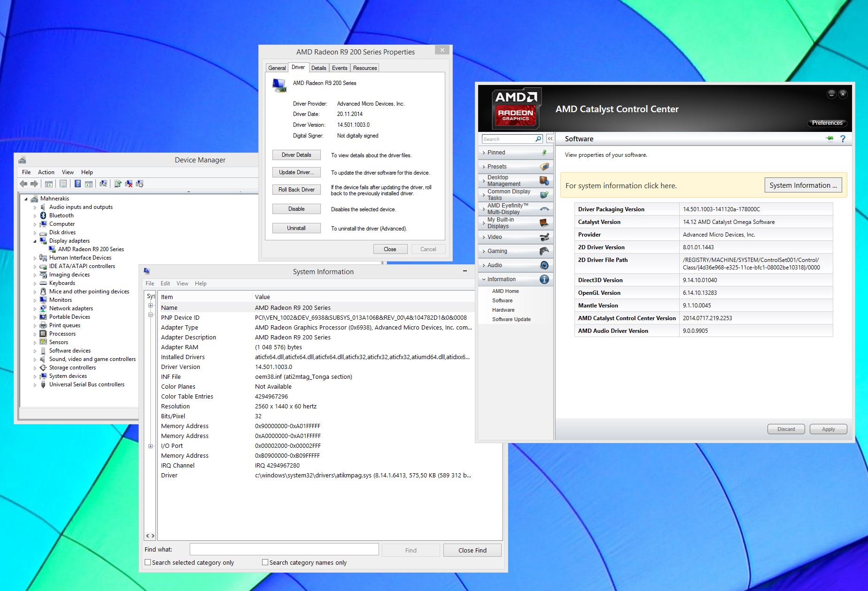Click the question mark help icon in Catalyst
Image resolution: width=868 pixels, height=591 pixels.
pyautogui.click(x=843, y=139)
